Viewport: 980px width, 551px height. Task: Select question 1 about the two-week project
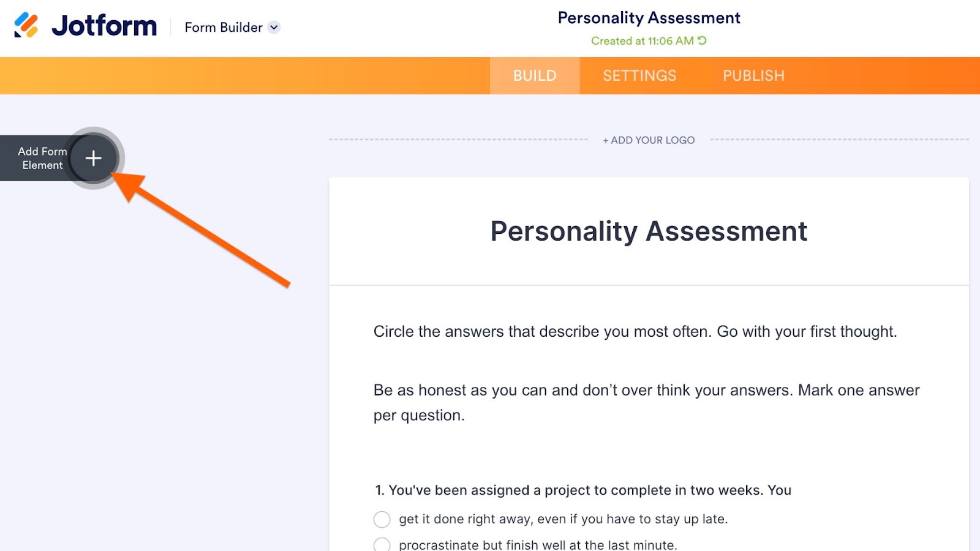point(583,490)
